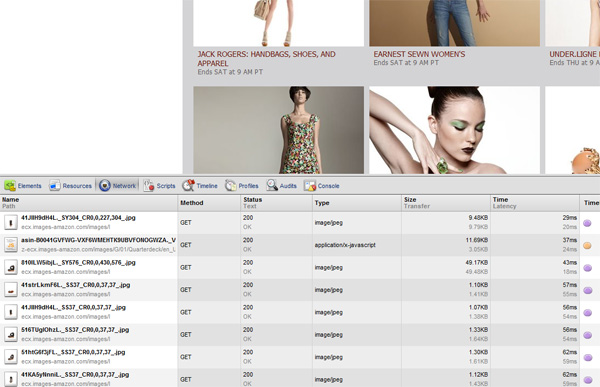The width and height of the screenshot is (600, 387).
Task: Select request 41strLkmF6L._SS37_CR0,0,37,37_.jpg
Action: (x=75, y=285)
